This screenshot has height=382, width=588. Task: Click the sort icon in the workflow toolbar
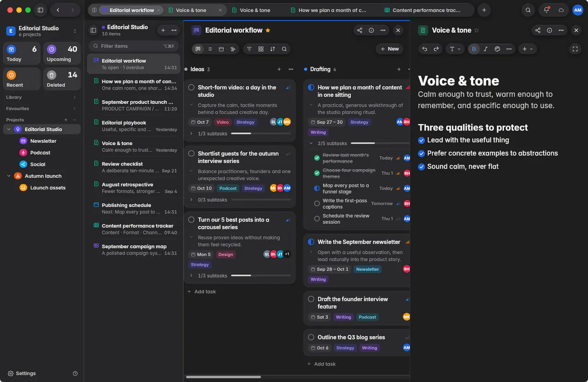[x=272, y=49]
